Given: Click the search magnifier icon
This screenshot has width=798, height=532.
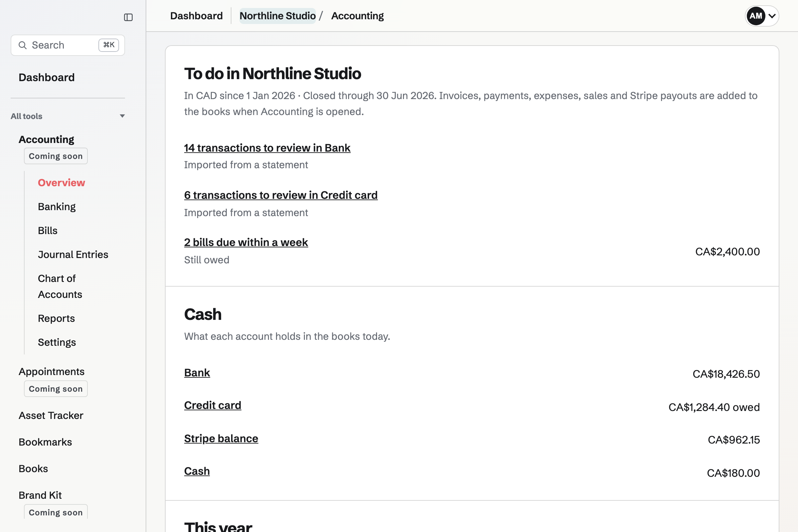Looking at the screenshot, I should point(22,45).
